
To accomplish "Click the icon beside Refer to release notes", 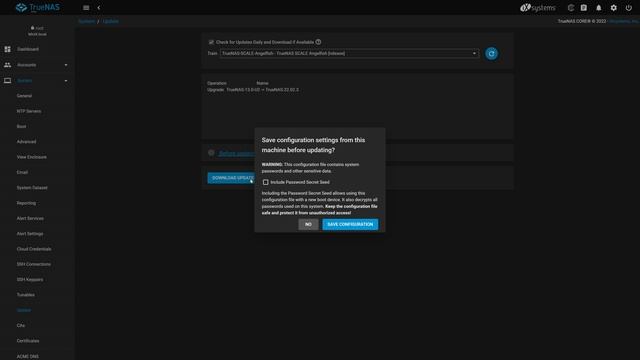I will (x=211, y=153).
